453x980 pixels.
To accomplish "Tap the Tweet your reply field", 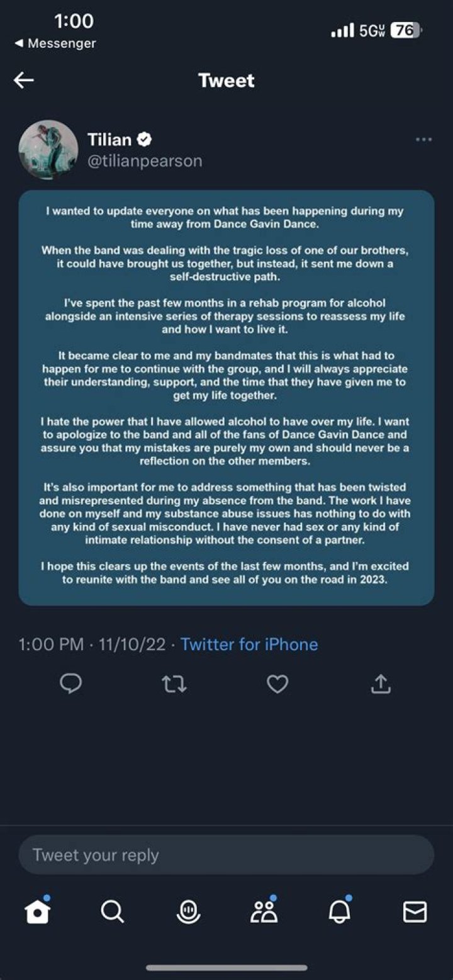I will point(226,855).
